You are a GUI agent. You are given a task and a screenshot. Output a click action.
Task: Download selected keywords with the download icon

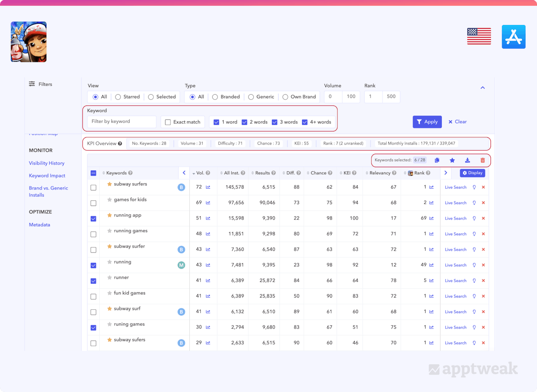[467, 160]
